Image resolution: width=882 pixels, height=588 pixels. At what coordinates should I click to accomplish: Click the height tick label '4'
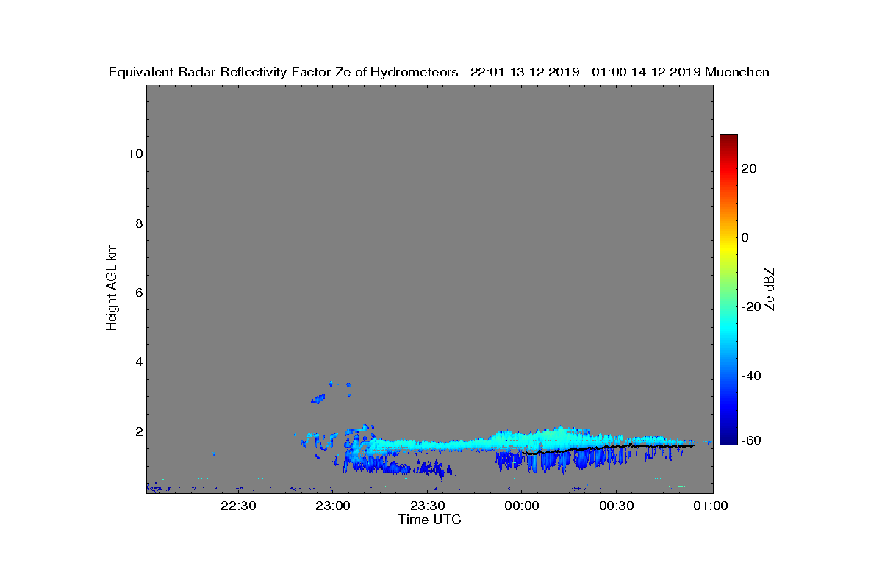[137, 362]
